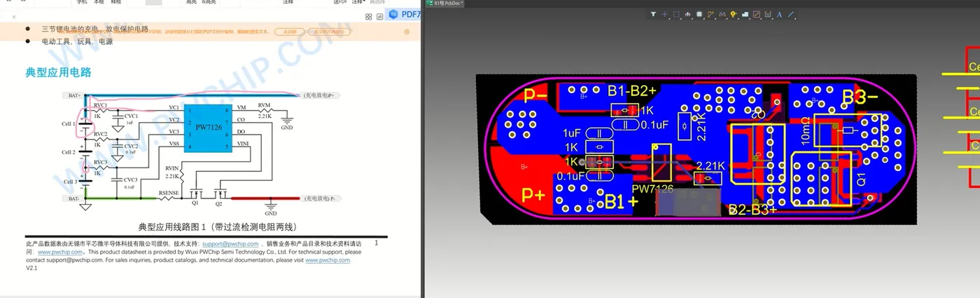Select the place line tool
980x298 pixels.
[791, 14]
